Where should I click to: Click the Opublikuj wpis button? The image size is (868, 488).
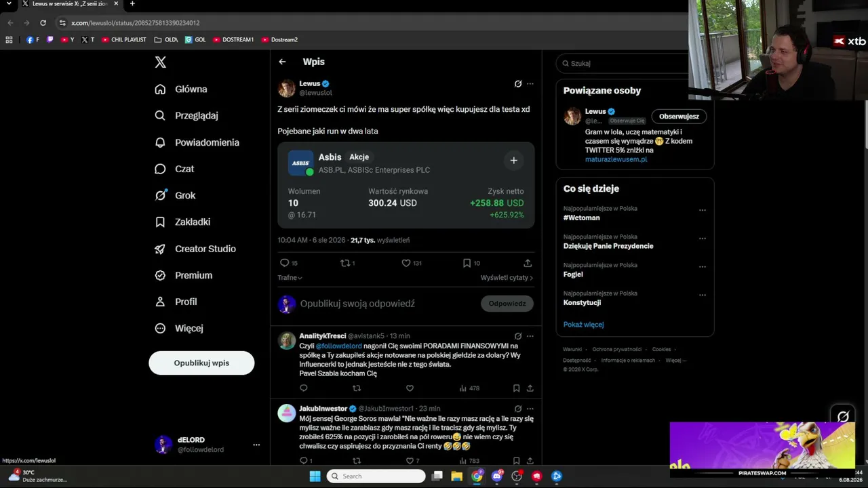[x=201, y=363]
